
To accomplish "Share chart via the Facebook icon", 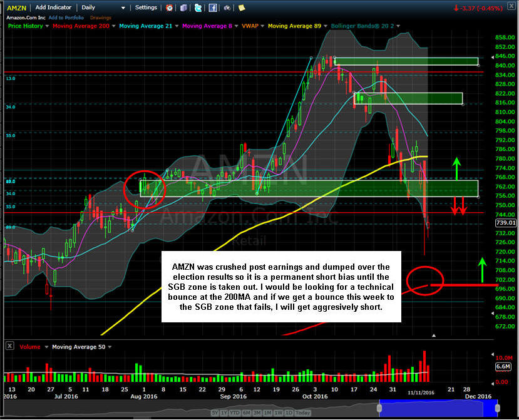I will click(213, 8).
